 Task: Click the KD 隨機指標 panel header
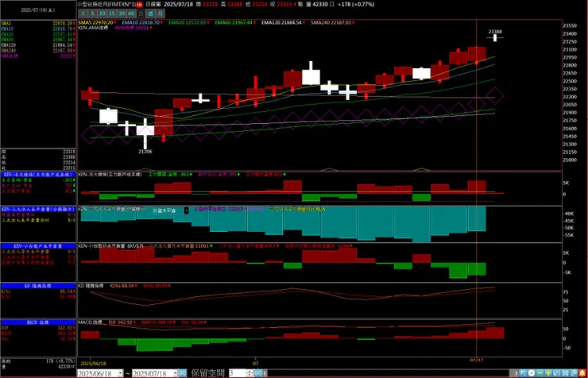(x=38, y=286)
